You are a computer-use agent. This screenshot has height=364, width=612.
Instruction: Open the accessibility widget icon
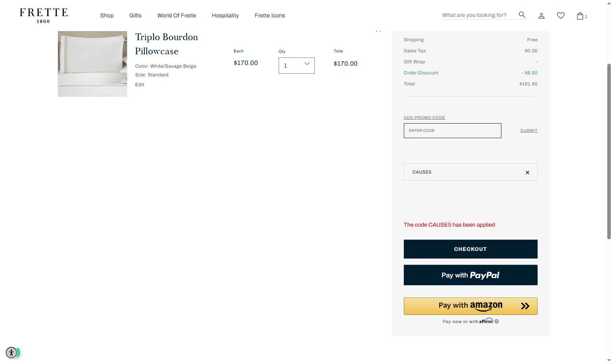tap(11, 353)
